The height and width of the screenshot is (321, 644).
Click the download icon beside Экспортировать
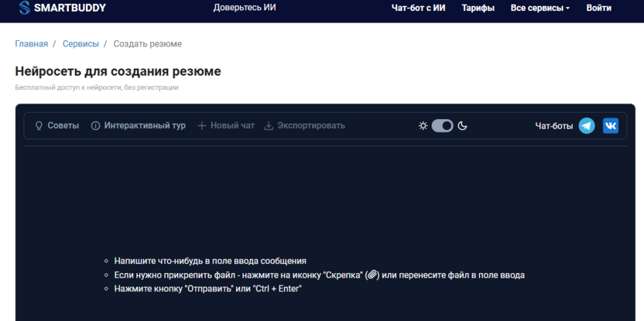[269, 125]
